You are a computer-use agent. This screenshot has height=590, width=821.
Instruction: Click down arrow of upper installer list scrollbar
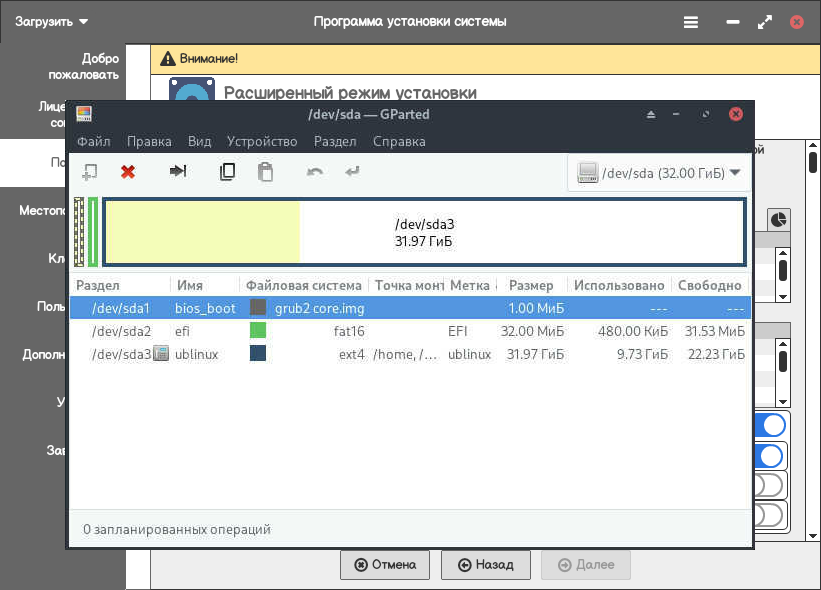click(783, 297)
